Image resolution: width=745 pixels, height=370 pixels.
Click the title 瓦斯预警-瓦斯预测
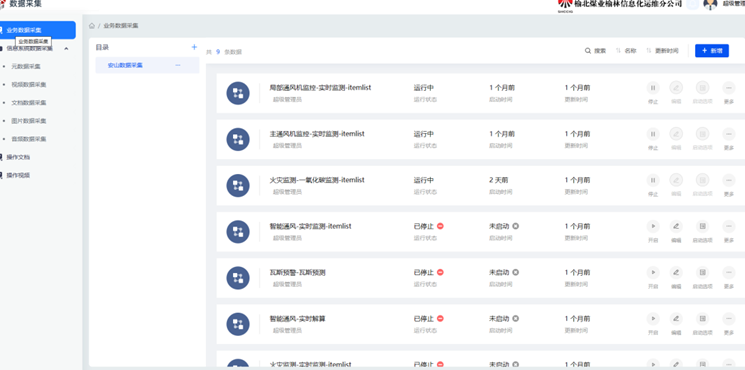pyautogui.click(x=297, y=273)
